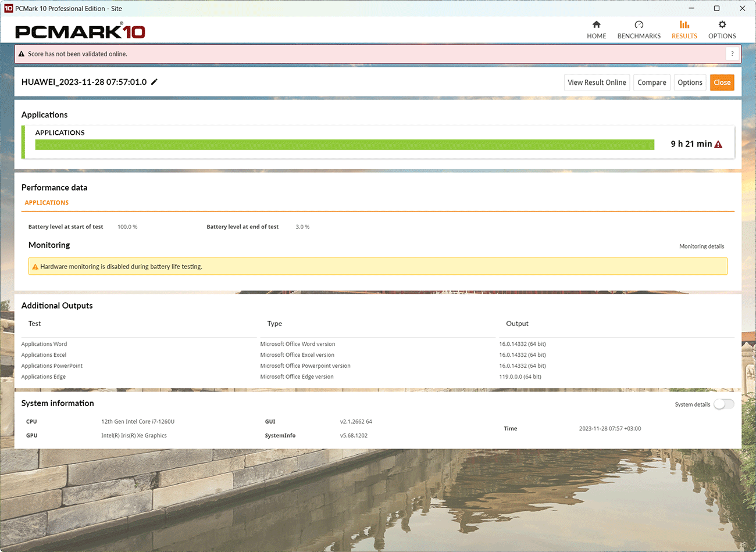
Task: Minimize the PCMark 10 window
Action: (x=691, y=8)
